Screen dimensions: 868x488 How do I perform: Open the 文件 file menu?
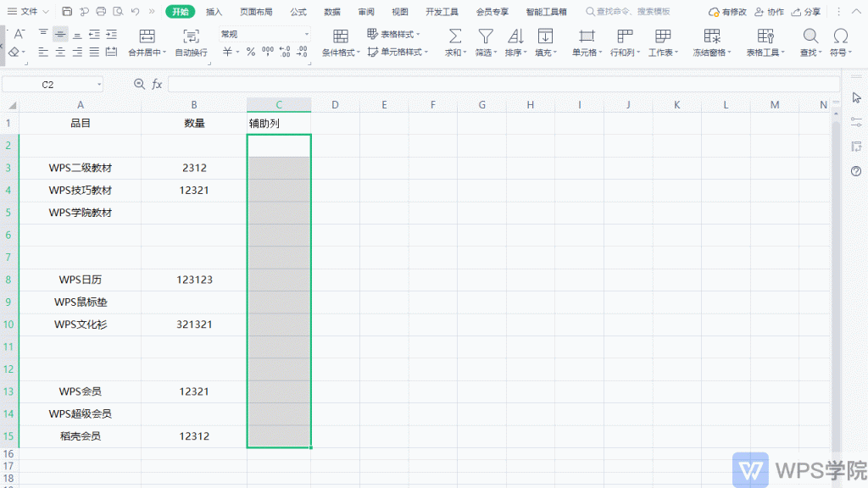pos(28,12)
